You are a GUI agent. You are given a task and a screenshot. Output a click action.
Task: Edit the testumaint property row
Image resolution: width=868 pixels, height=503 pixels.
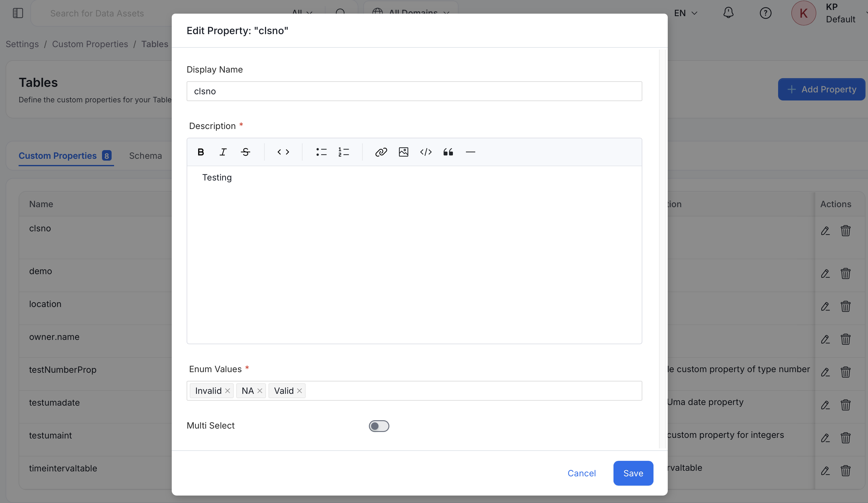pos(825,438)
